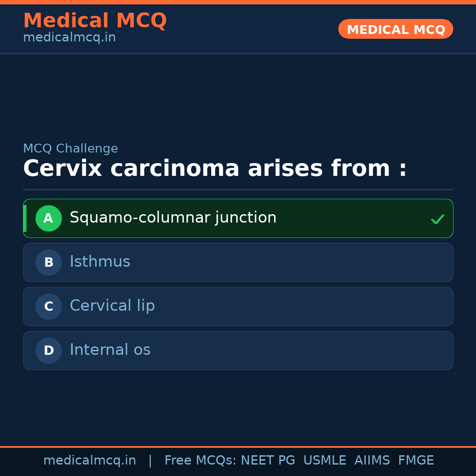Image resolution: width=476 pixels, height=476 pixels.
Task: Open the medicalmcq.in link under the header title
Action: coord(69,38)
